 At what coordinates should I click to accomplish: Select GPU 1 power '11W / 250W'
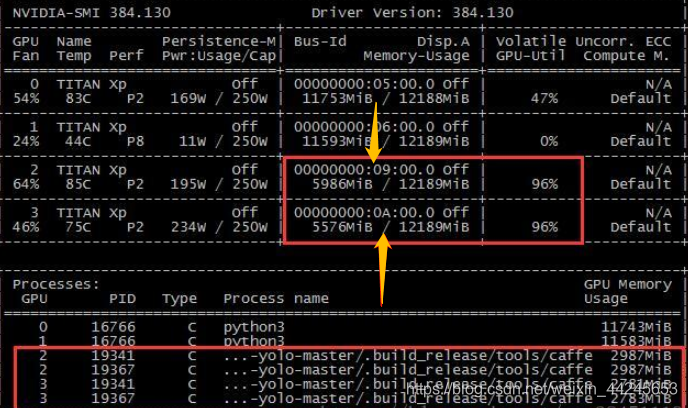tap(223, 141)
